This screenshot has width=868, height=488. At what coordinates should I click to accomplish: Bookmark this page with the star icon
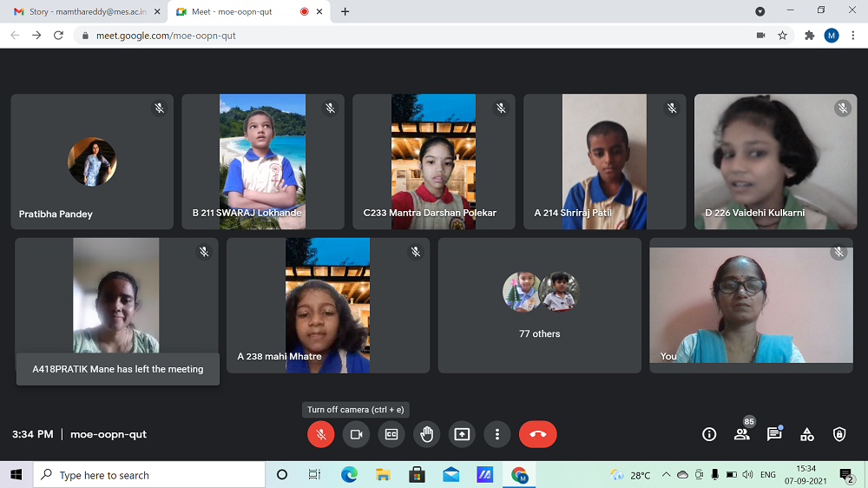pyautogui.click(x=782, y=36)
